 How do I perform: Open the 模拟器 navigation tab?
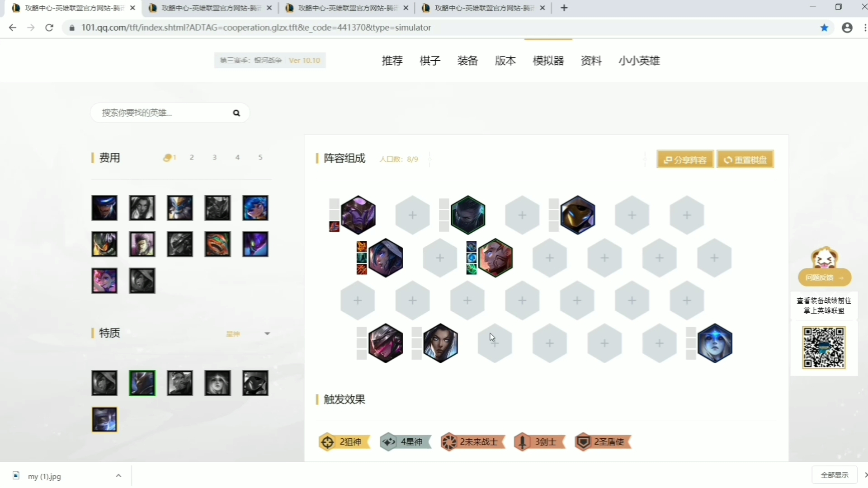pyautogui.click(x=548, y=61)
